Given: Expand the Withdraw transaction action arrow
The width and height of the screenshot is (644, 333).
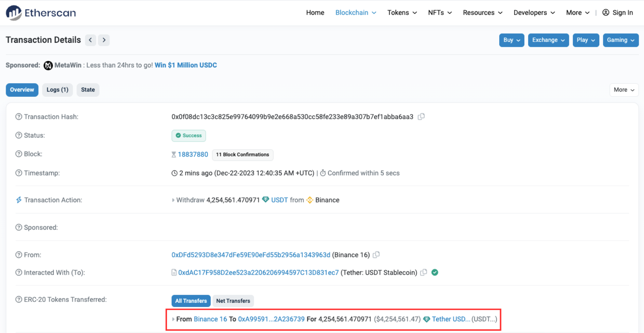Looking at the screenshot, I should pos(173,200).
